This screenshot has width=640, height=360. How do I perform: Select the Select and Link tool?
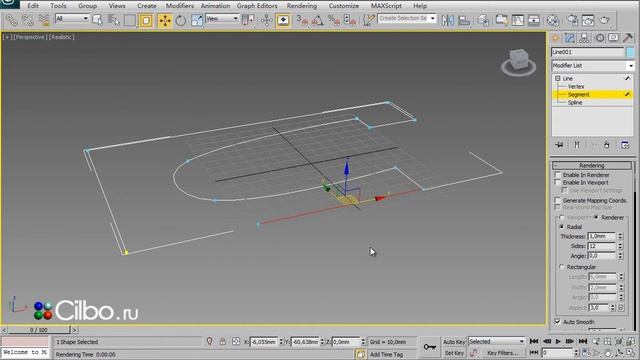click(x=11, y=20)
